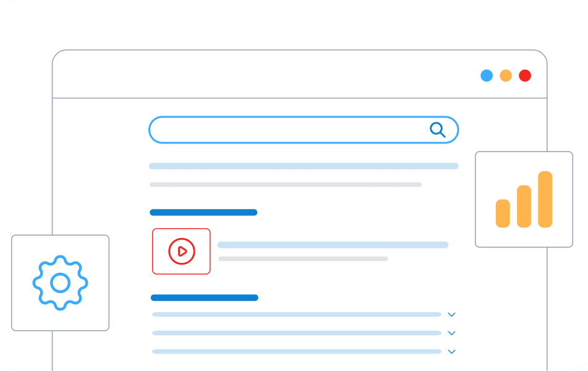The height and width of the screenshot is (371, 588).
Task: Open the blue gear settings icon
Action: click(x=60, y=283)
